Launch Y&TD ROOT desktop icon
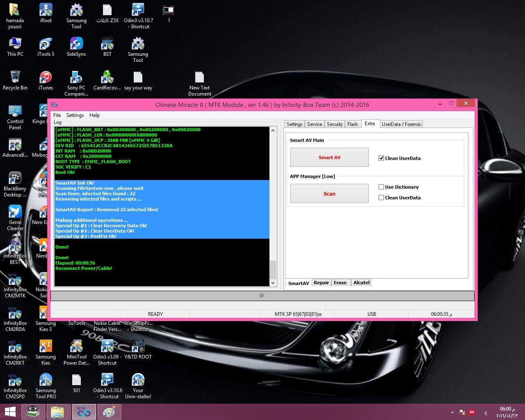This screenshot has width=525, height=420. tap(138, 349)
